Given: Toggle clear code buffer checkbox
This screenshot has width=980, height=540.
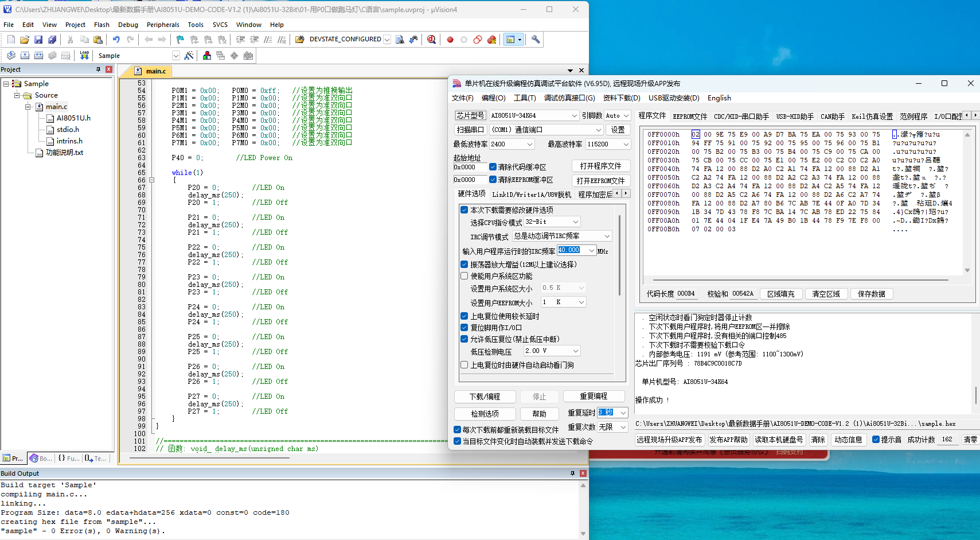Looking at the screenshot, I should (x=493, y=167).
